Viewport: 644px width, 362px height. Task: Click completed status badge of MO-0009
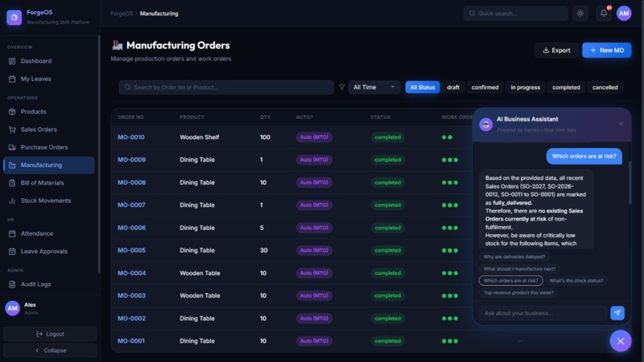pos(388,160)
